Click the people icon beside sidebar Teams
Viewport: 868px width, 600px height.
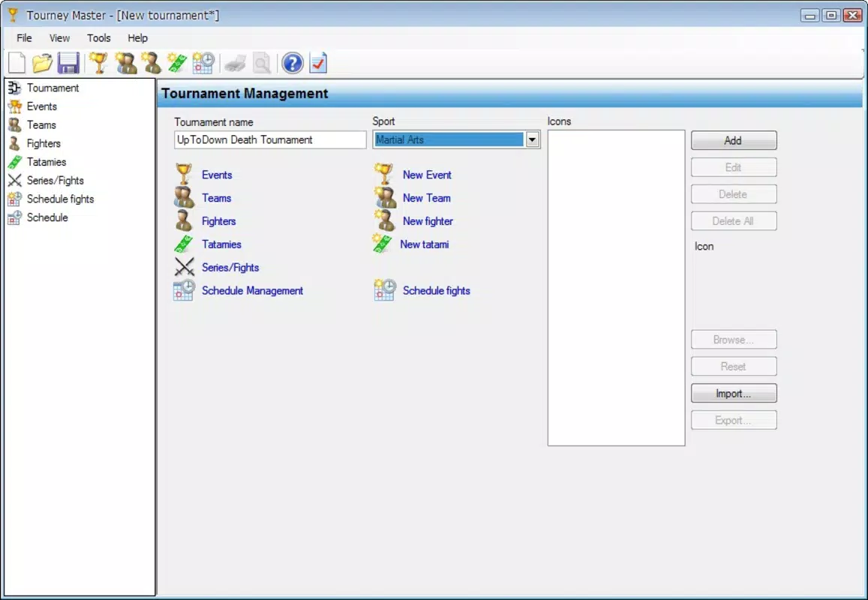click(14, 125)
